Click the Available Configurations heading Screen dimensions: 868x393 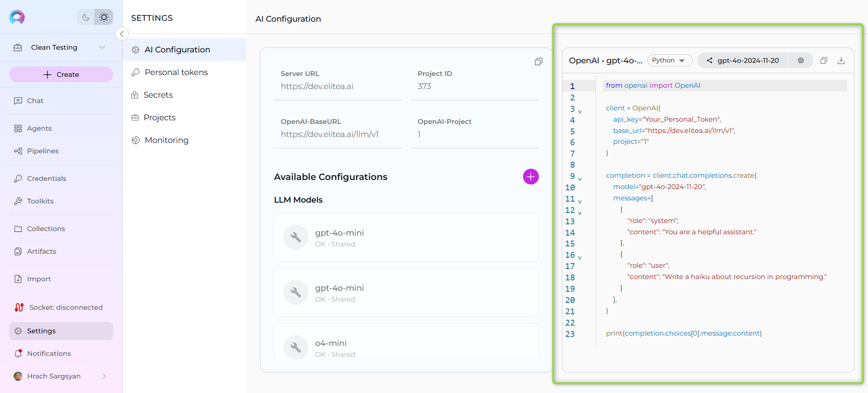[x=330, y=177]
